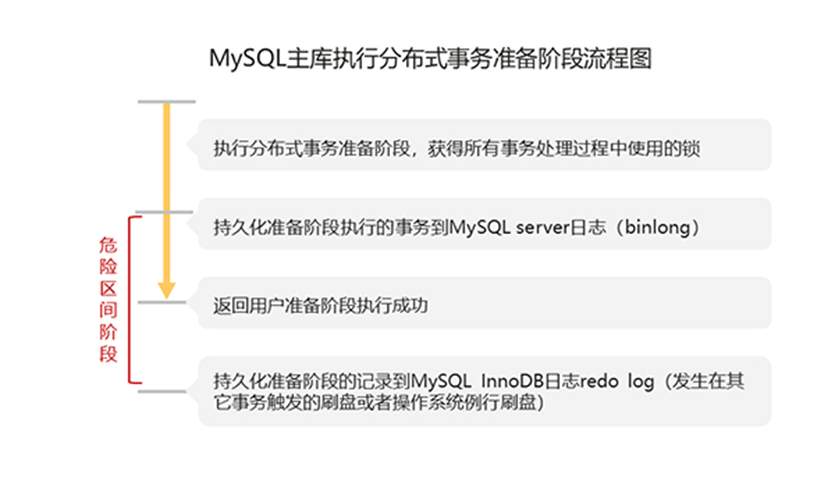Click the red bracket marking 危险区间阶段
Viewport: 835px width, 484px height.
134,300
